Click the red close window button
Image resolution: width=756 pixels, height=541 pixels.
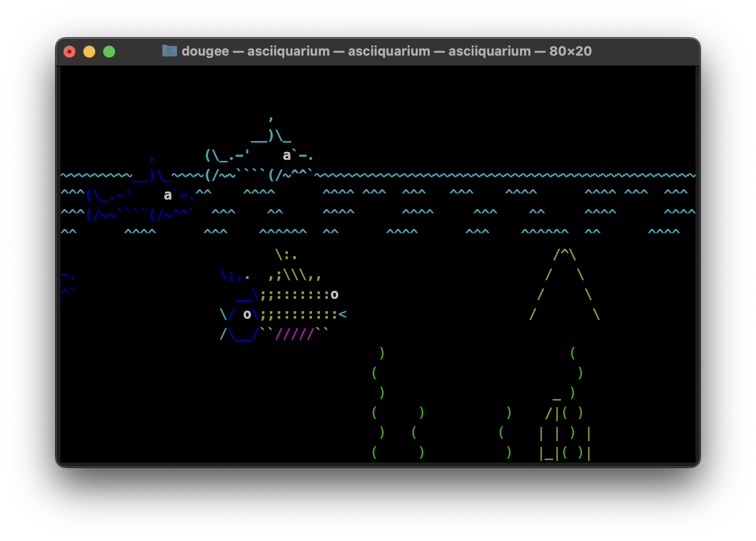(x=69, y=52)
